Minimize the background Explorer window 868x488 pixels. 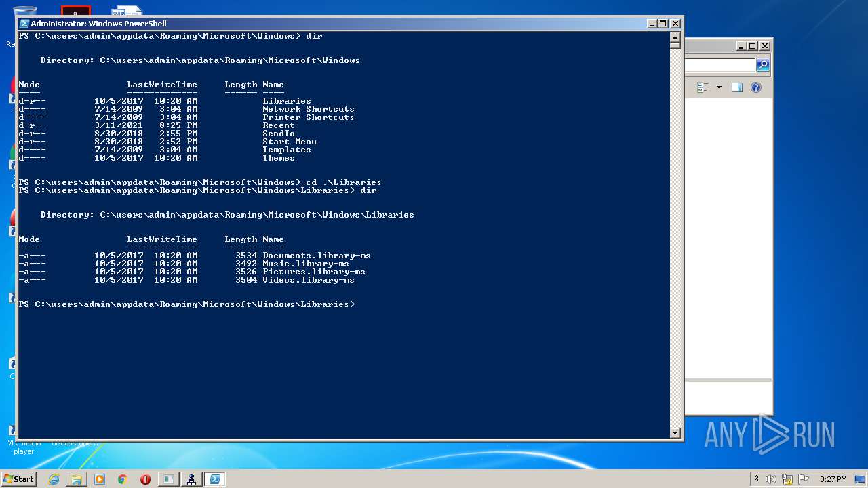click(741, 46)
